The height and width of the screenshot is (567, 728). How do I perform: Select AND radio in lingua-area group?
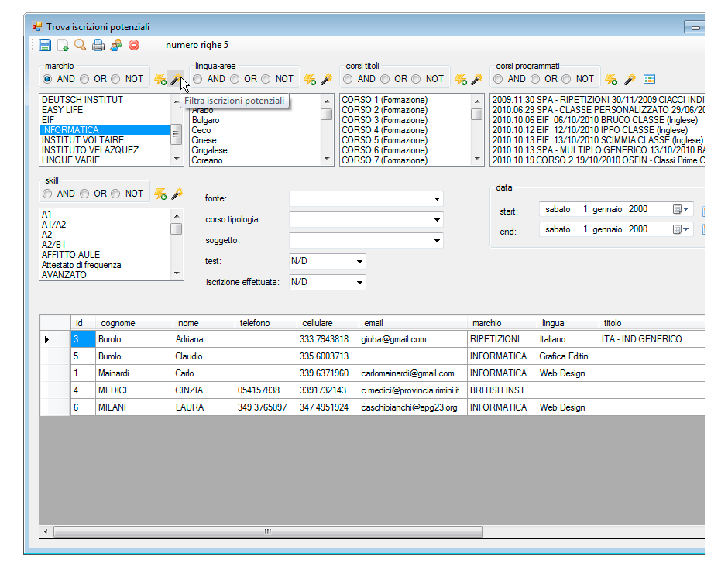[x=197, y=79]
